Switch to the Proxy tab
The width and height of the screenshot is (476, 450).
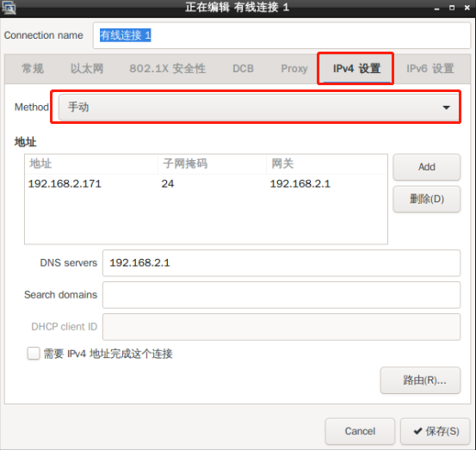click(x=294, y=69)
